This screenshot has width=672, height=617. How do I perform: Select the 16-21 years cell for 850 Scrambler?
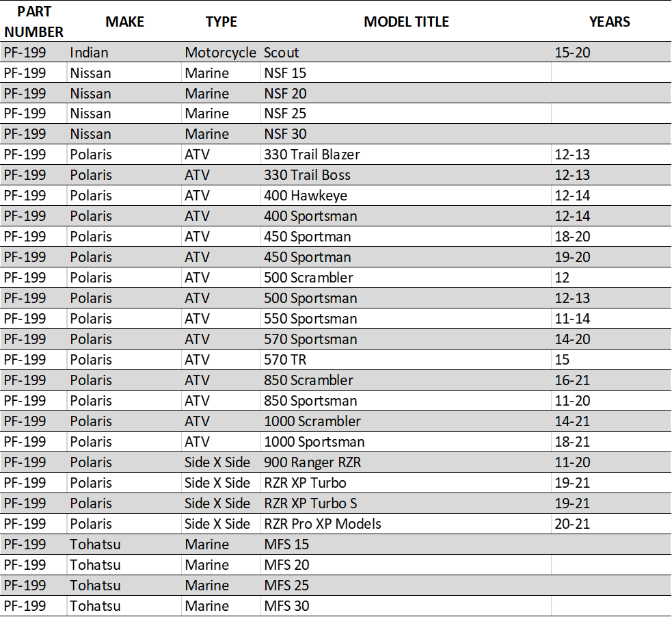(x=611, y=380)
